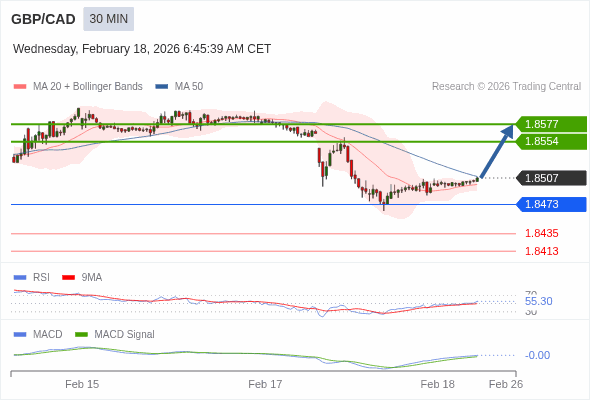590x400 pixels.
Task: Click the date and time stamp line
Action: 142,49
